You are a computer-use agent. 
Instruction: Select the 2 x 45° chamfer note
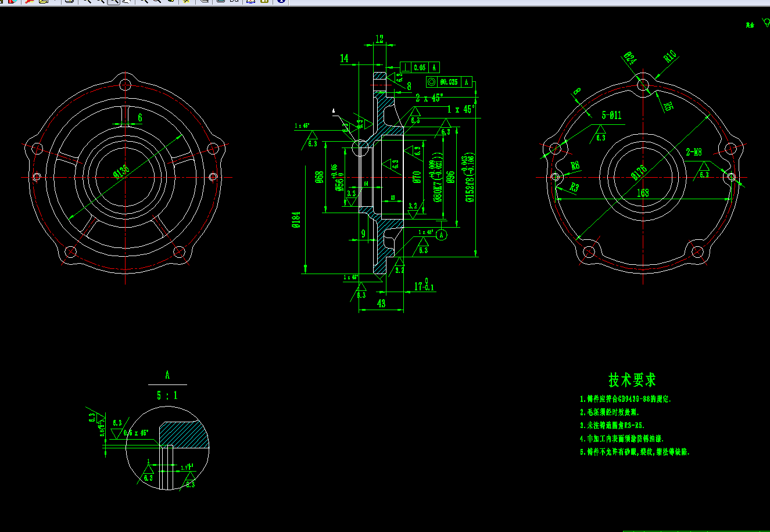[429, 97]
